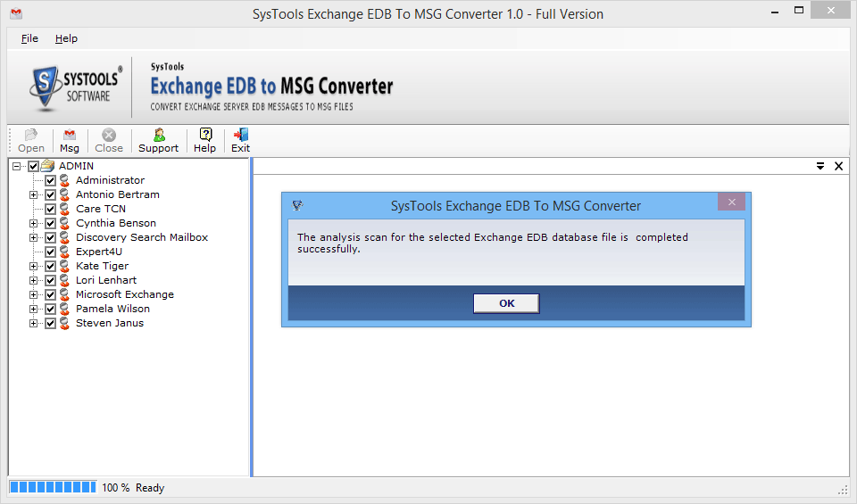The width and height of the screenshot is (857, 504).
Task: Click the dialog title bar app icon
Action: (x=297, y=206)
